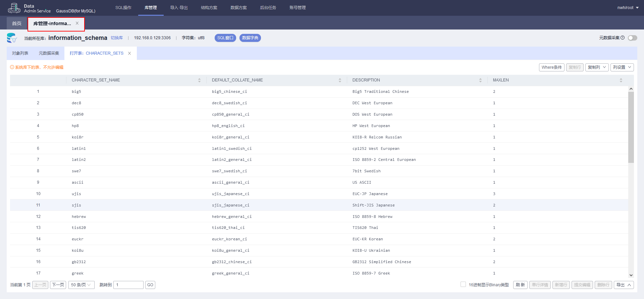644x299 pixels.
Task: Select the tis620_thai_ci cell
Action: pos(228,228)
